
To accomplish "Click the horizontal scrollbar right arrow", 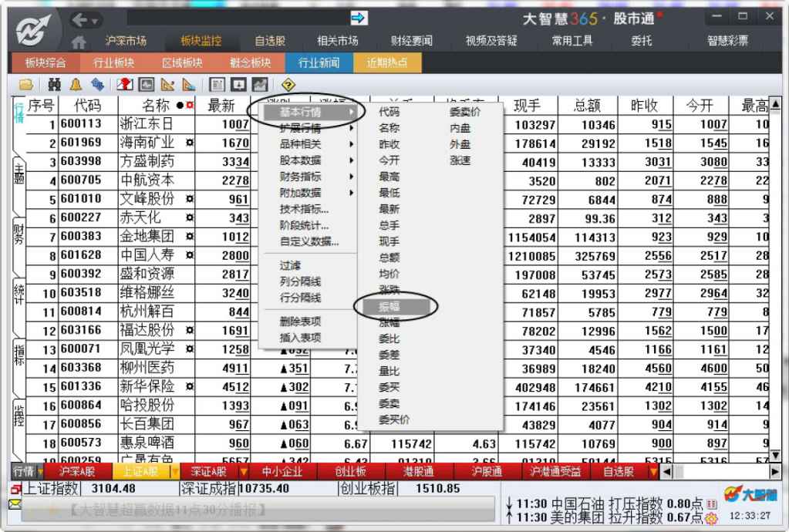I will click(775, 472).
